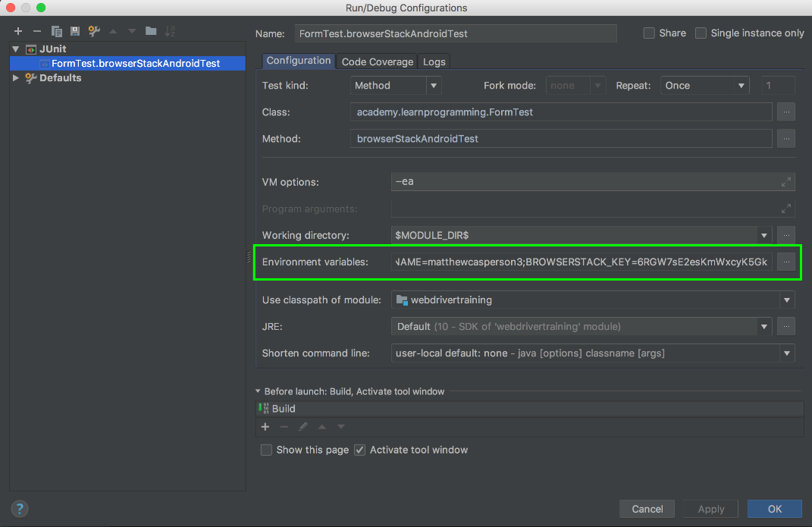Click the help question mark icon
The image size is (812, 527).
click(20, 508)
